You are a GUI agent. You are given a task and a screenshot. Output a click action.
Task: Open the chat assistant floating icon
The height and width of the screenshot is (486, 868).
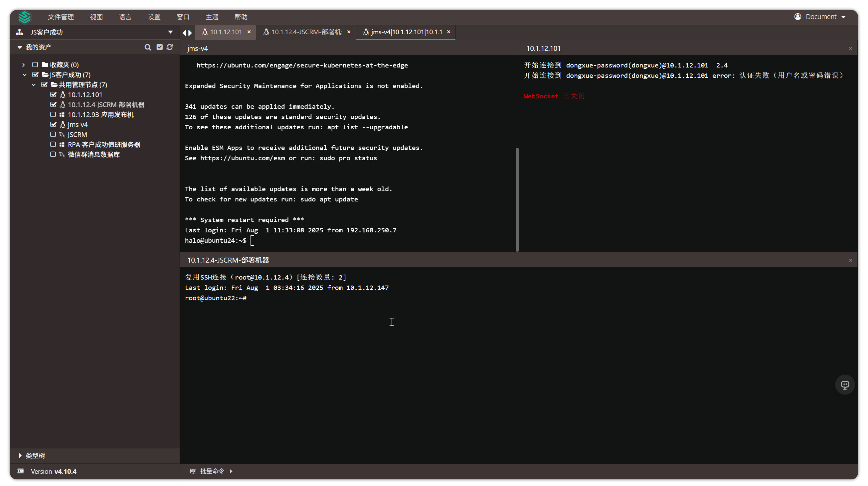pyautogui.click(x=845, y=385)
